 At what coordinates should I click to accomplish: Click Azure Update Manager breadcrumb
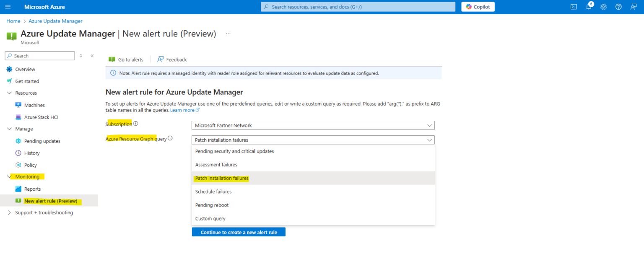(x=55, y=21)
